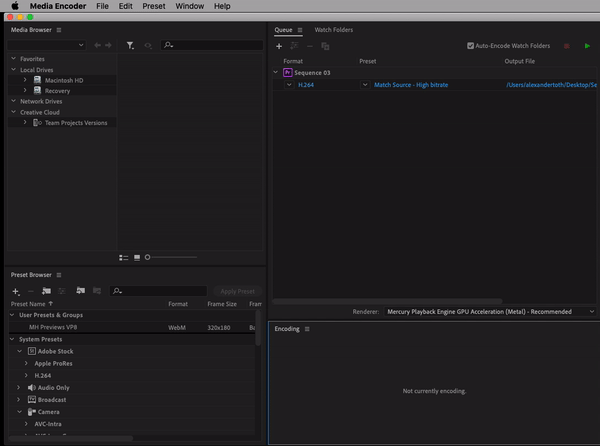The image size is (600, 446).
Task: Duplicate the selected Queue item
Action: 325,46
